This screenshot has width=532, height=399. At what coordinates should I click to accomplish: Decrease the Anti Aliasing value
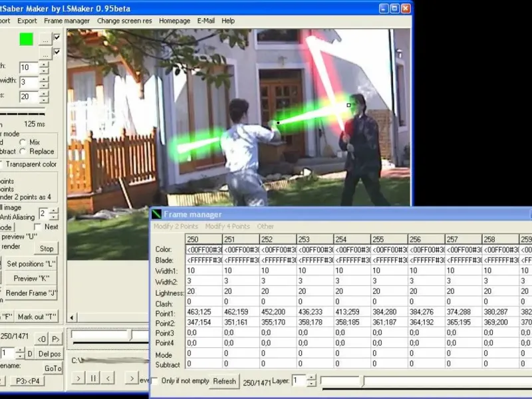(x=54, y=217)
